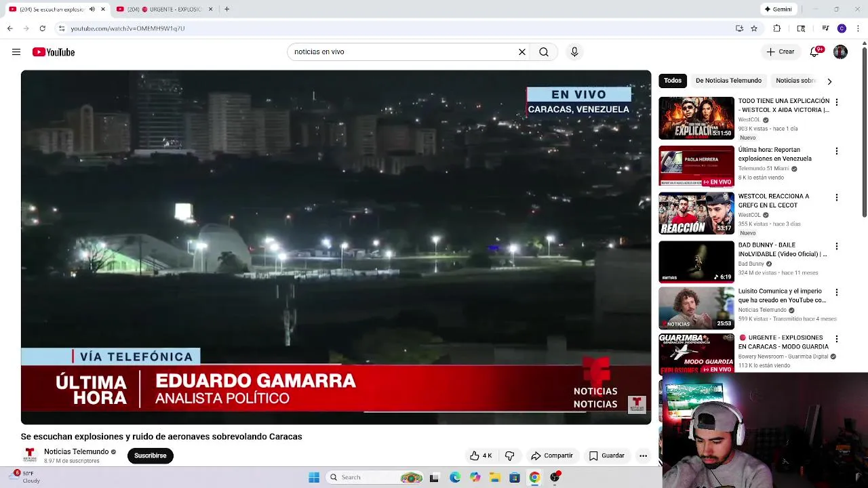Show more filter chips with right arrow
868x488 pixels.
pos(829,81)
